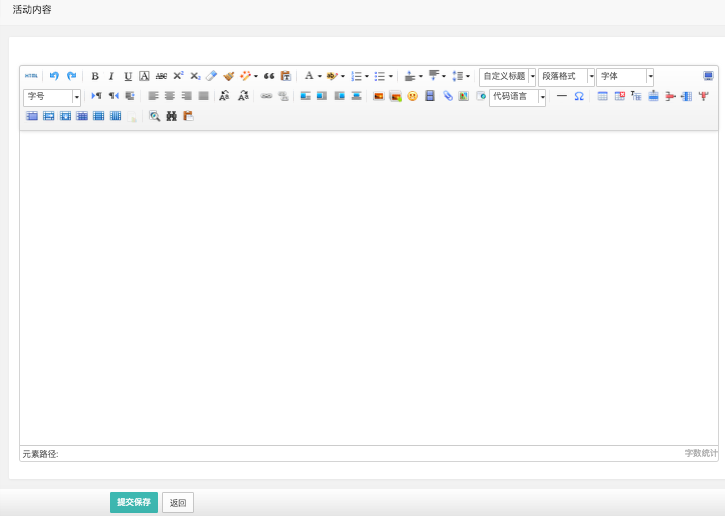This screenshot has width=725, height=516.
Task: Open background color palette arrow
Action: pyautogui.click(x=343, y=76)
